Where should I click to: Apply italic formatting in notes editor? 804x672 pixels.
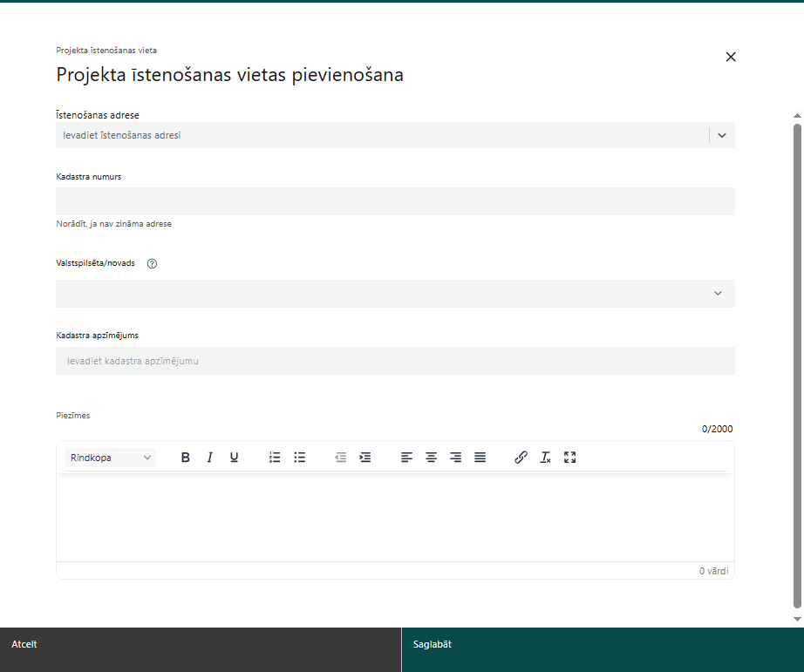click(209, 458)
